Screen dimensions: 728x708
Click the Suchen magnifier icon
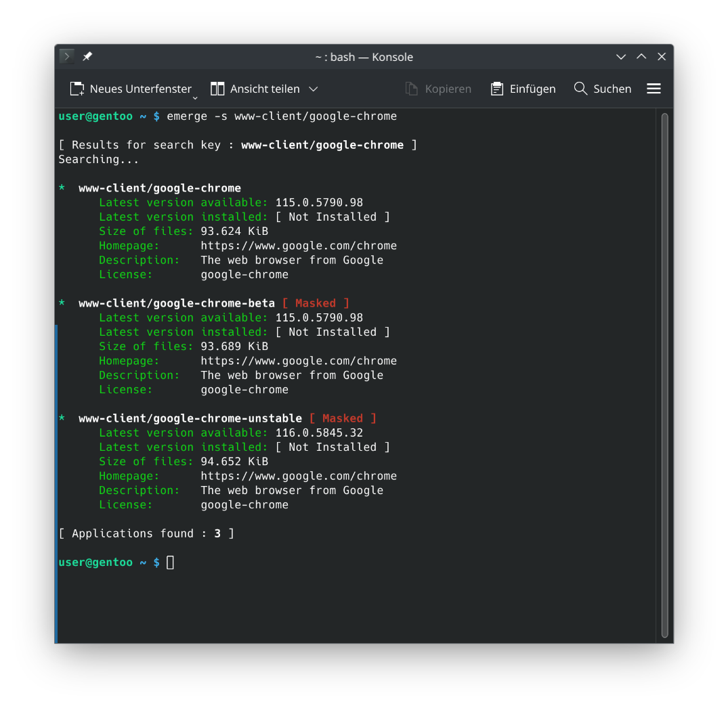(x=580, y=89)
